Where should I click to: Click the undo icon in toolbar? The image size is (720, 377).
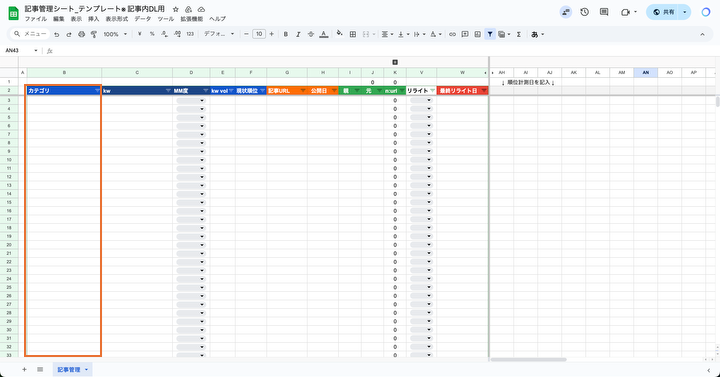pyautogui.click(x=56, y=34)
